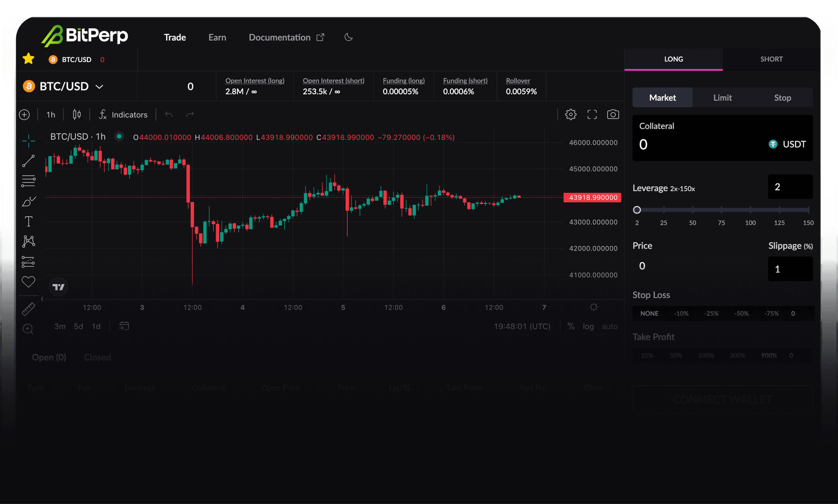
Task: Switch to Open (0) positions tab
Action: 49,357
